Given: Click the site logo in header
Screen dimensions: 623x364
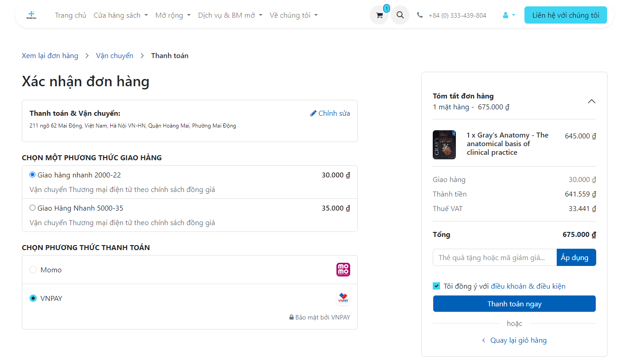Looking at the screenshot, I should point(31,15).
